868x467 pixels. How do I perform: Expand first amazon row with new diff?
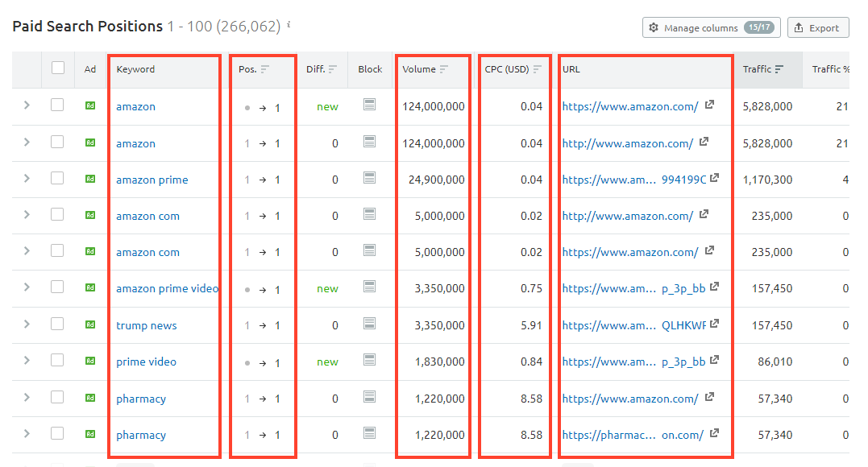(x=27, y=105)
